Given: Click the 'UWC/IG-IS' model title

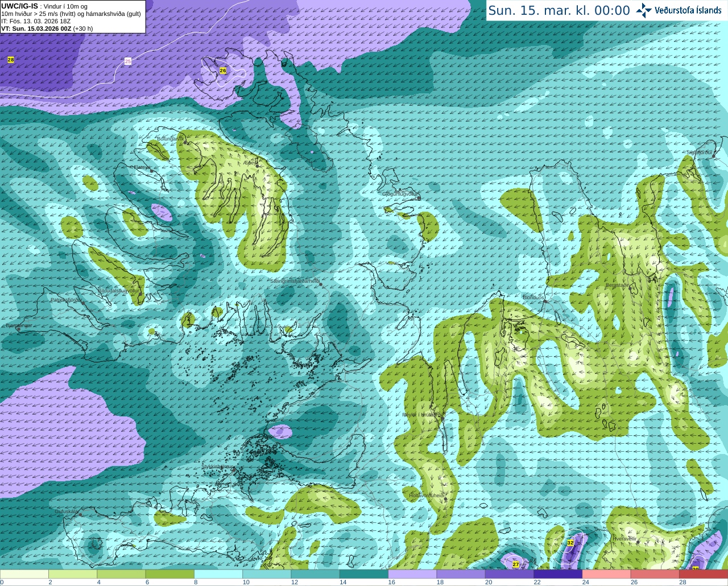Looking at the screenshot, I should [19, 6].
